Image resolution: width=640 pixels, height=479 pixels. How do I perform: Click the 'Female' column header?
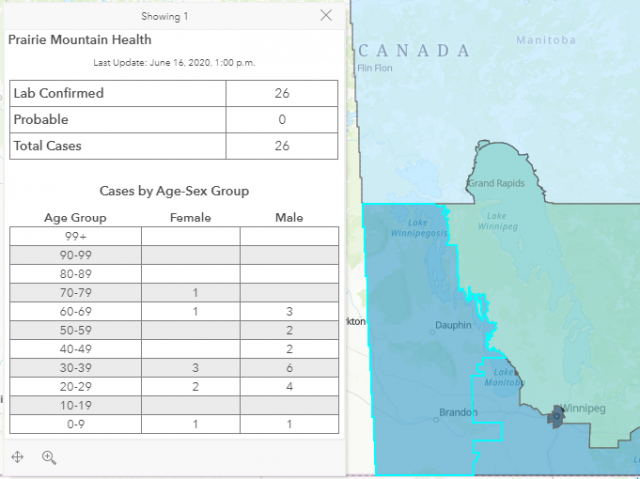[191, 218]
